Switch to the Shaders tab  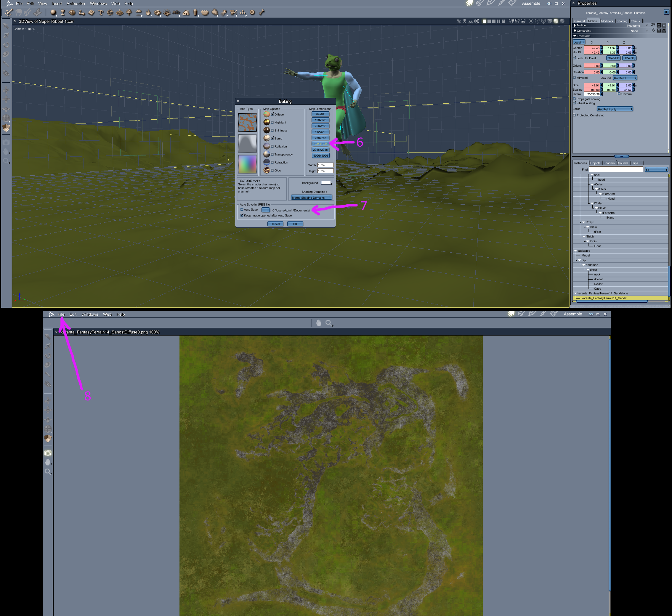(x=609, y=163)
